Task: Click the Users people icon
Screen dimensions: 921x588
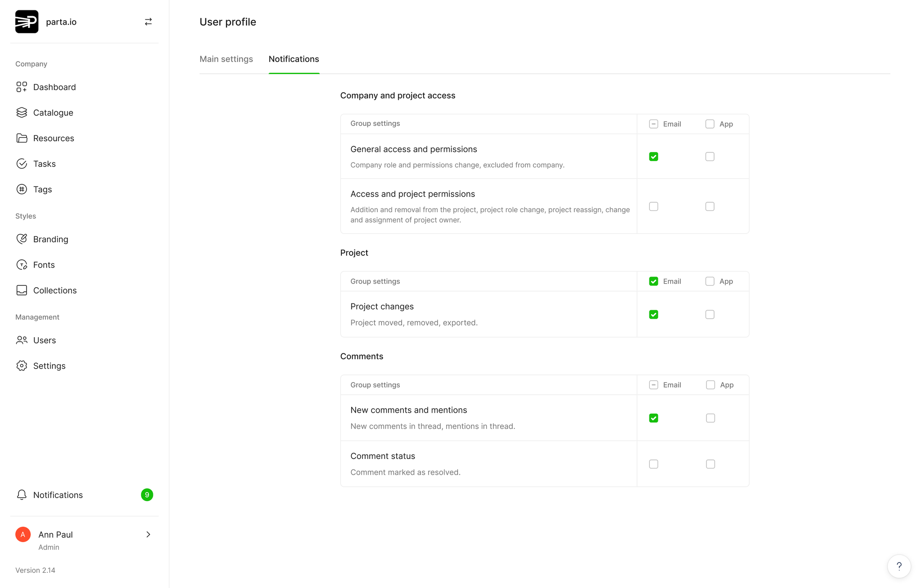Action: [22, 340]
